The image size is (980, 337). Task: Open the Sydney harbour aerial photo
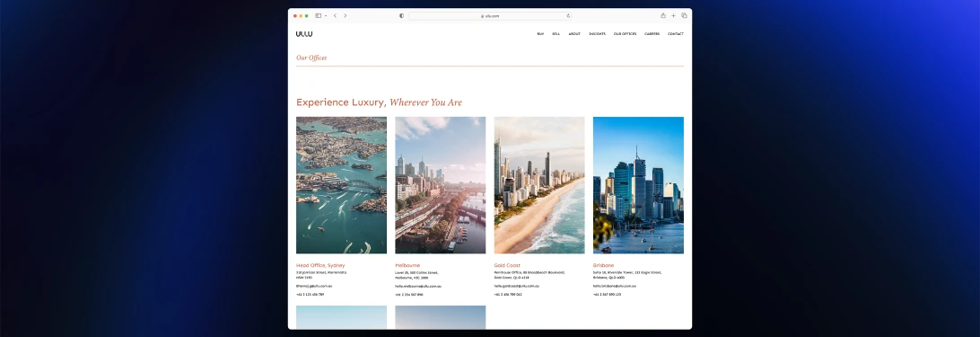[x=341, y=185]
